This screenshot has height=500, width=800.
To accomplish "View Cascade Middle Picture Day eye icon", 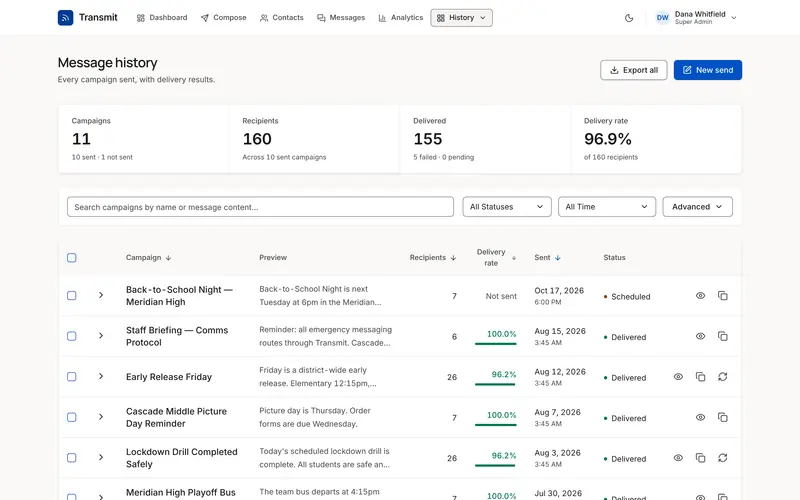I will [701, 417].
